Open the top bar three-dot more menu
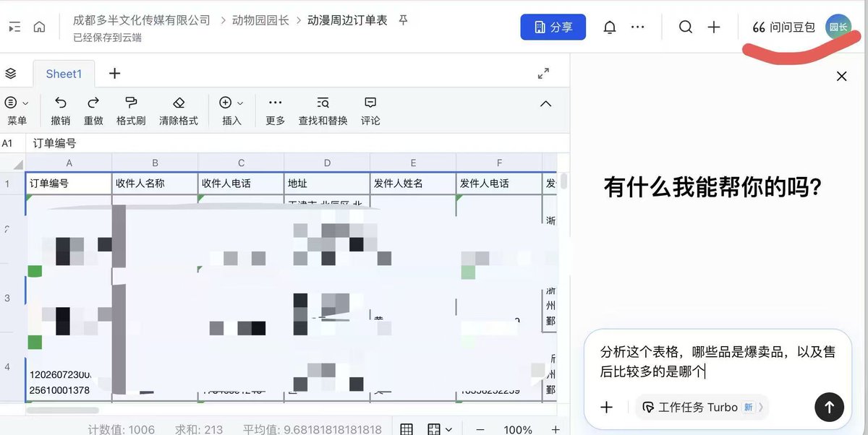Image resolution: width=868 pixels, height=435 pixels. coord(637,27)
